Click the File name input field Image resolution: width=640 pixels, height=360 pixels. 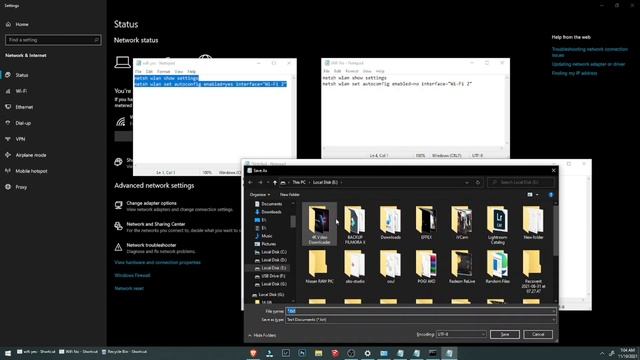420,311
